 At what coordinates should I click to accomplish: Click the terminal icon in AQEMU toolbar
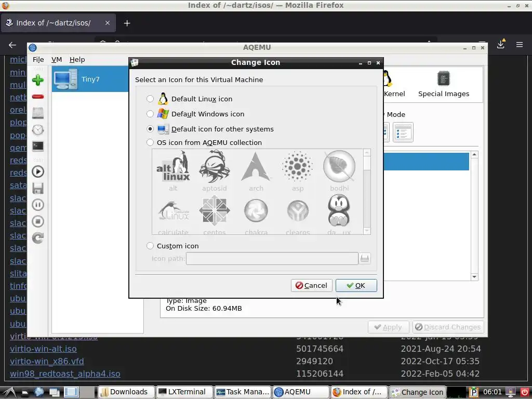coord(37,146)
